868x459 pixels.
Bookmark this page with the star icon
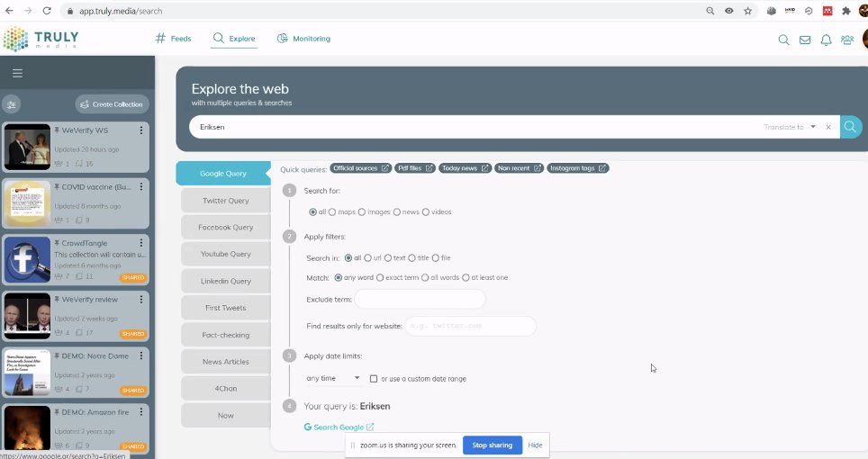coord(748,11)
